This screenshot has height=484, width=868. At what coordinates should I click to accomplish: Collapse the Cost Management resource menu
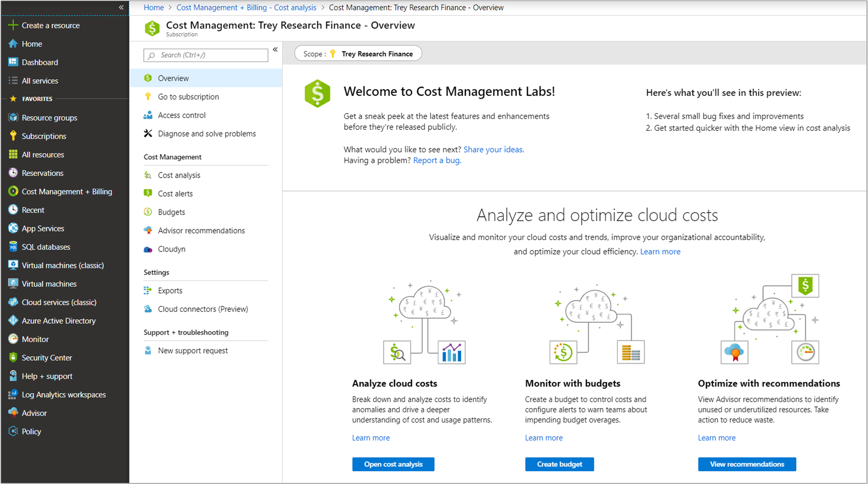(275, 49)
